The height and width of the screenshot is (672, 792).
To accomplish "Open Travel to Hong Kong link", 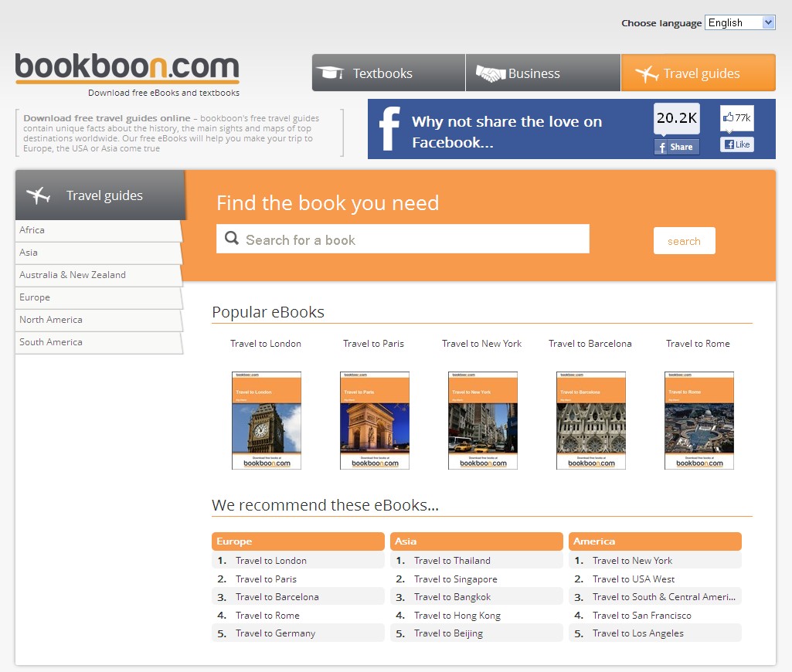I will pos(457,616).
